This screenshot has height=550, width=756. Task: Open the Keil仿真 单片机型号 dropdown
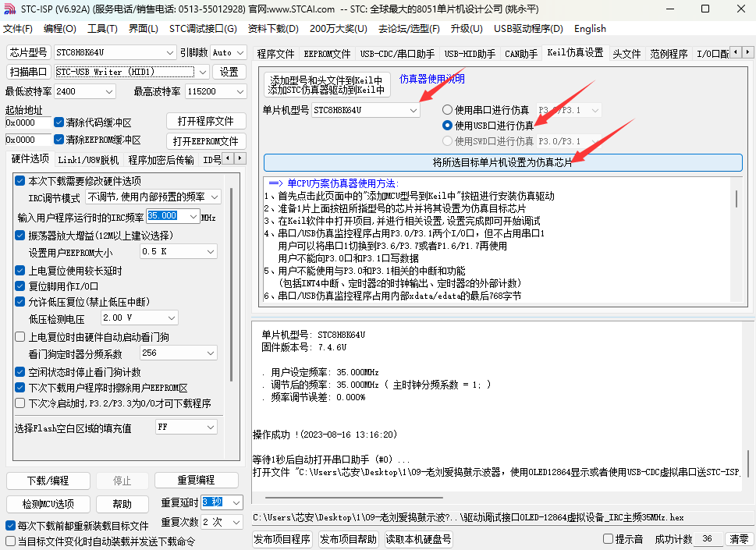point(365,110)
